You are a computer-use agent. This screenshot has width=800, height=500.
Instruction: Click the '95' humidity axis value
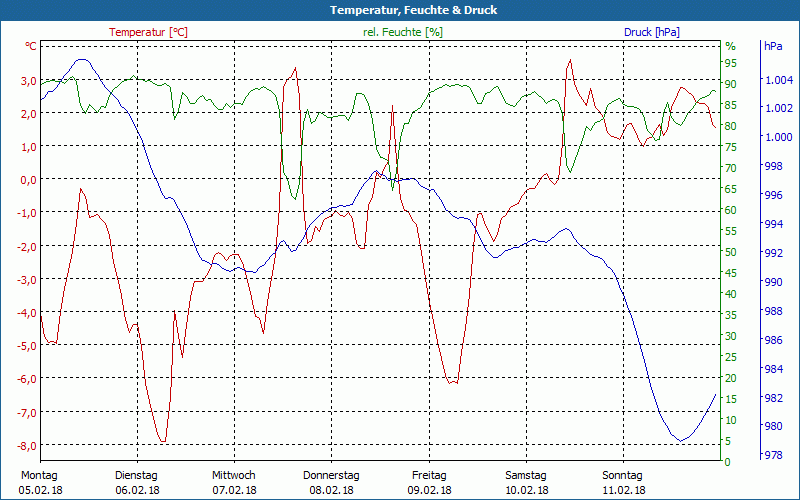click(731, 63)
